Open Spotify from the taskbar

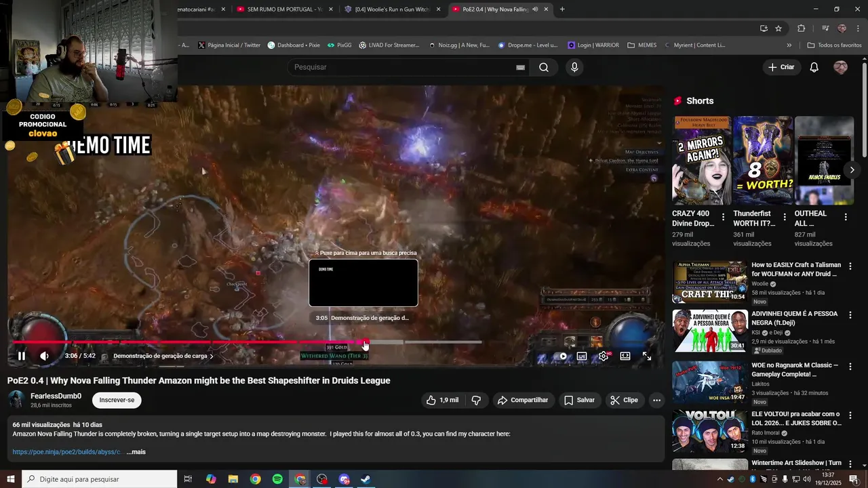pos(277,479)
